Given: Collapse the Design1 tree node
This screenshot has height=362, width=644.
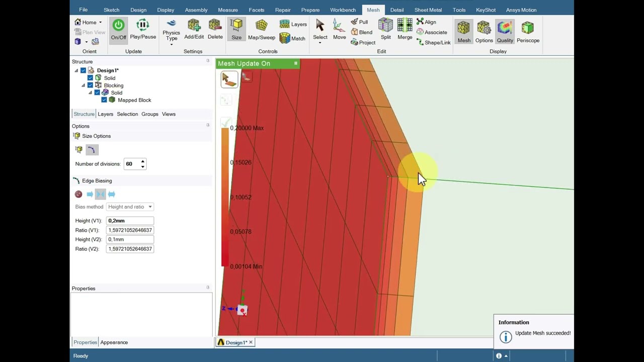Looking at the screenshot, I should click(76, 70).
